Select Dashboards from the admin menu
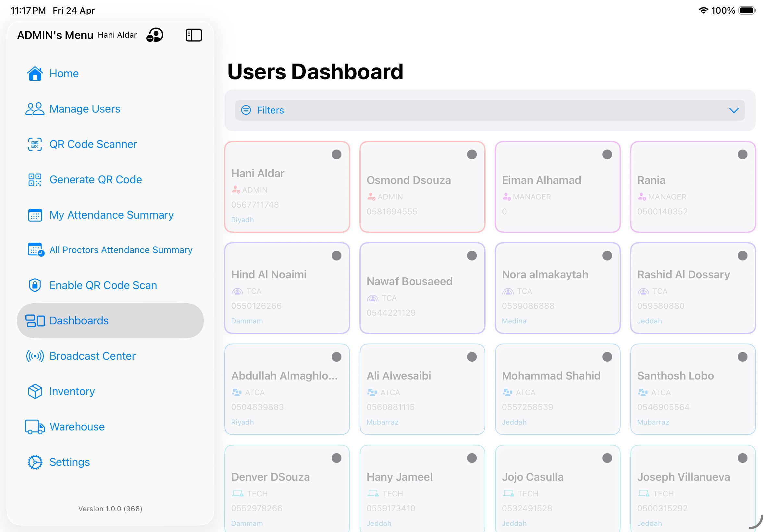Screen dimensions: 766x532 pyautogui.click(x=79, y=320)
